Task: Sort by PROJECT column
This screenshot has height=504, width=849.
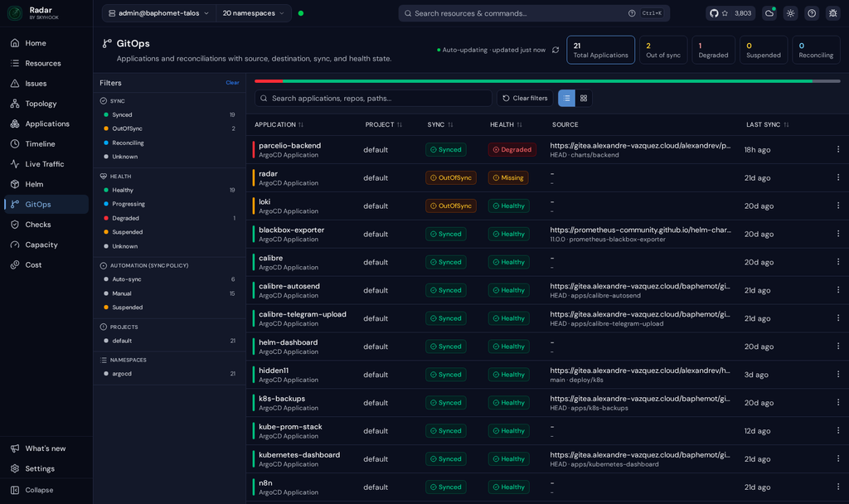Action: tap(383, 124)
